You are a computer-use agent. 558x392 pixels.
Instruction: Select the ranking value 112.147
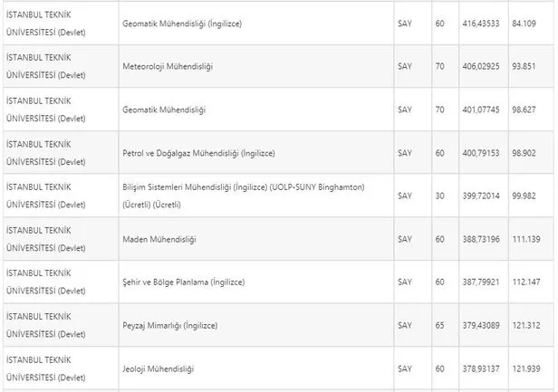tap(526, 282)
